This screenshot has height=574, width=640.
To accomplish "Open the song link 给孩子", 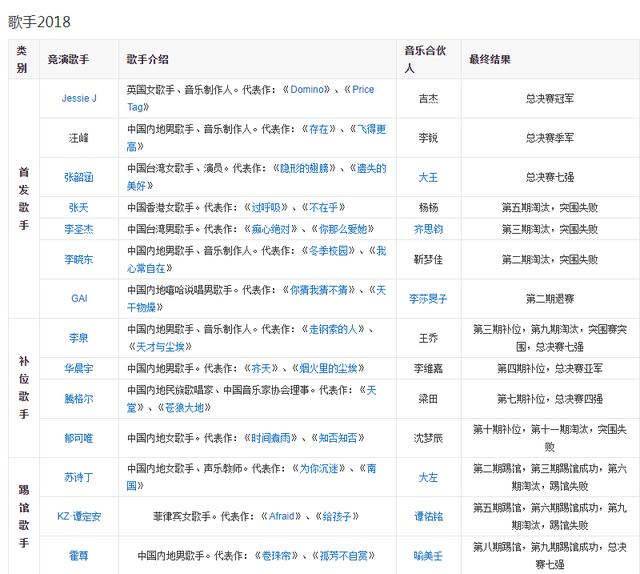I will (x=337, y=516).
